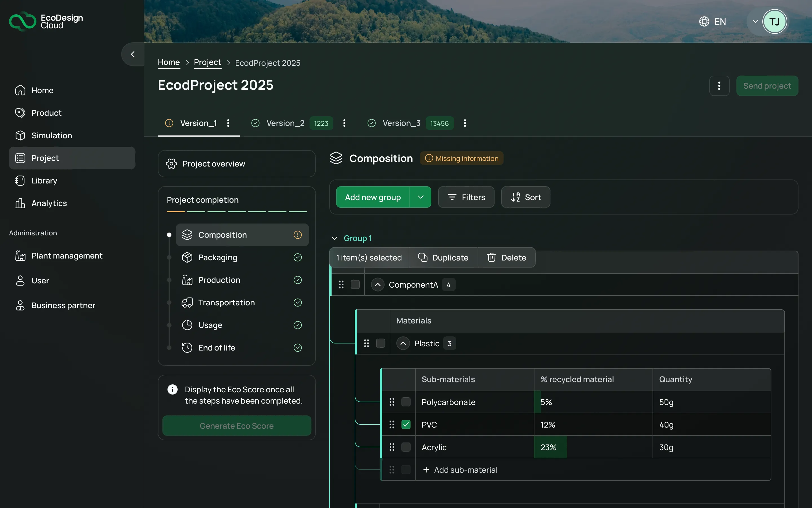Open Version_2 three-dot menu

click(344, 123)
